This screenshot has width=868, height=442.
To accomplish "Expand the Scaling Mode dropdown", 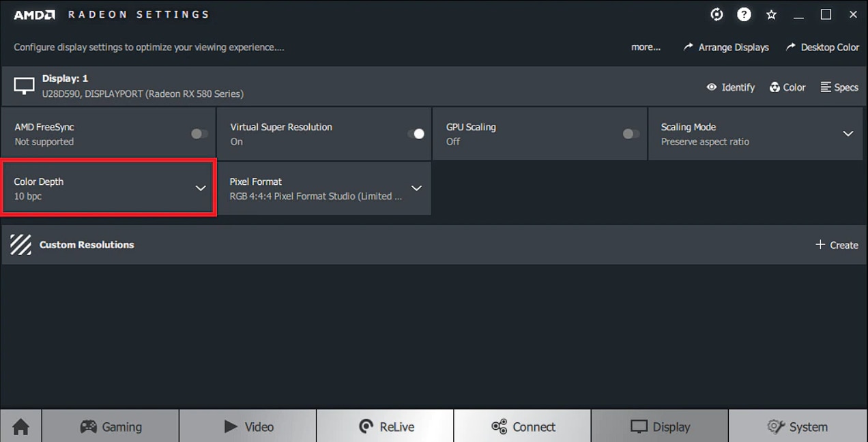I will [x=757, y=134].
